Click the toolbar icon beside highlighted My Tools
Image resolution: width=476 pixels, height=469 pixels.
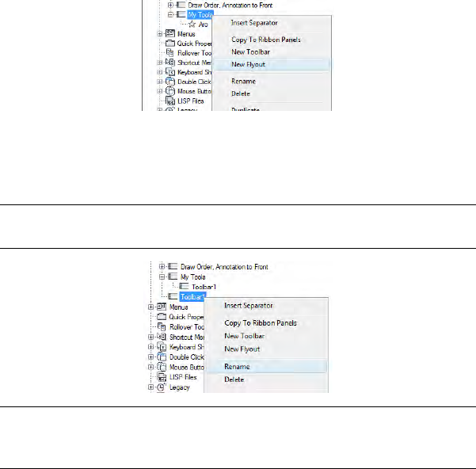[x=181, y=14]
